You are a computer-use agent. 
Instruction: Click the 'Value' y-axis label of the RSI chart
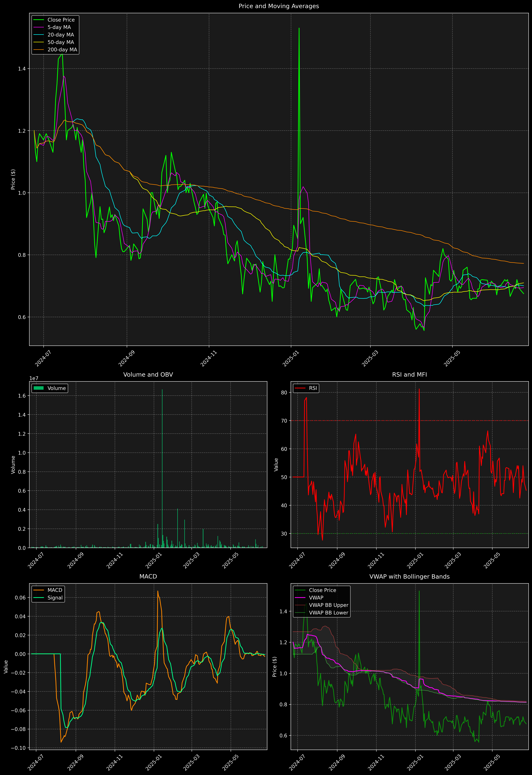coord(276,464)
